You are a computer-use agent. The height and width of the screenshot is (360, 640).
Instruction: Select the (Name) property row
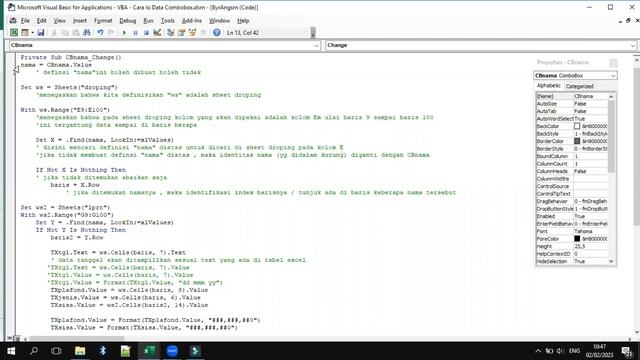[572, 96]
